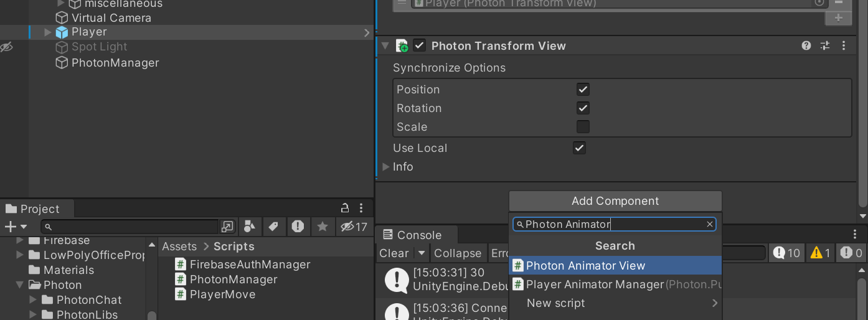Click the Add Component button
Image resolution: width=868 pixels, height=320 pixels.
615,201
